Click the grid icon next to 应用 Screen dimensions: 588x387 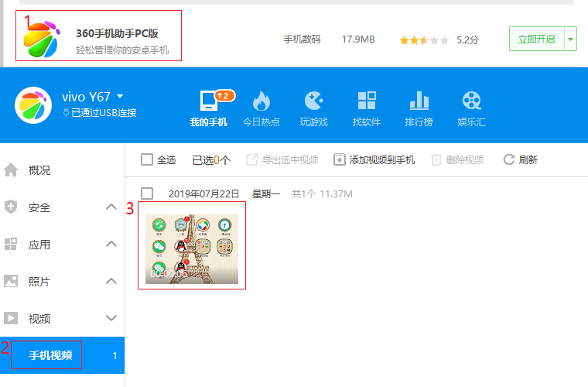(11, 244)
